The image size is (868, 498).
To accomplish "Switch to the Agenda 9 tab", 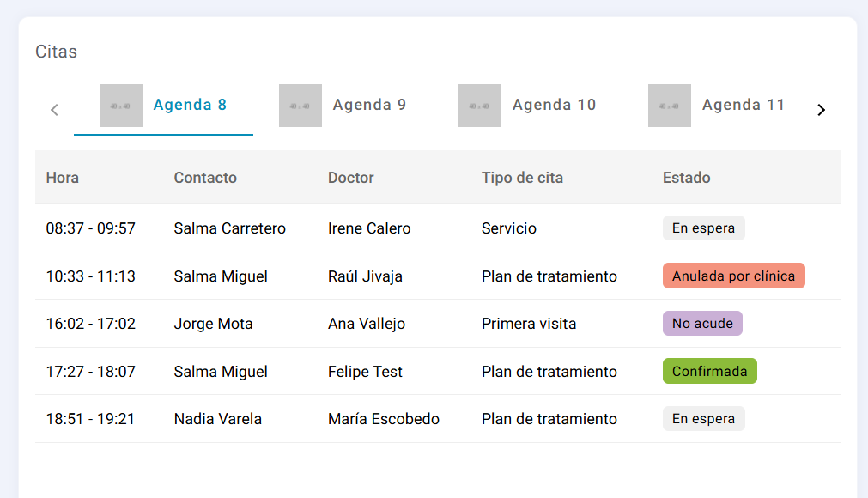I will point(343,106).
